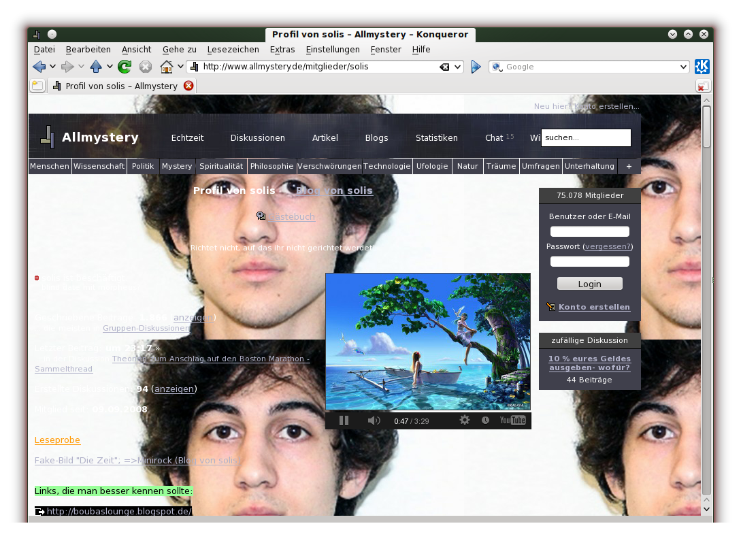Select the Verschwörungen category tab
The height and width of the screenshot is (560, 741).
329,166
